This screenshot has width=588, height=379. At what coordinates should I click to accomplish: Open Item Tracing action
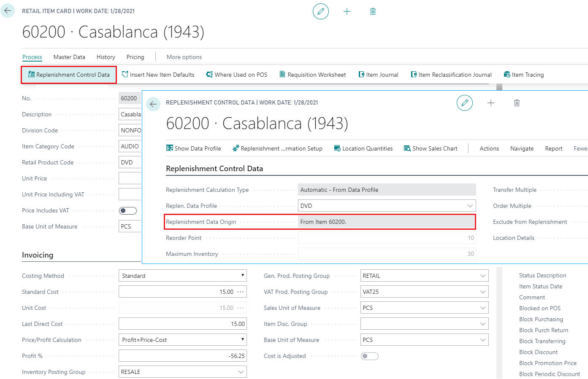524,75
